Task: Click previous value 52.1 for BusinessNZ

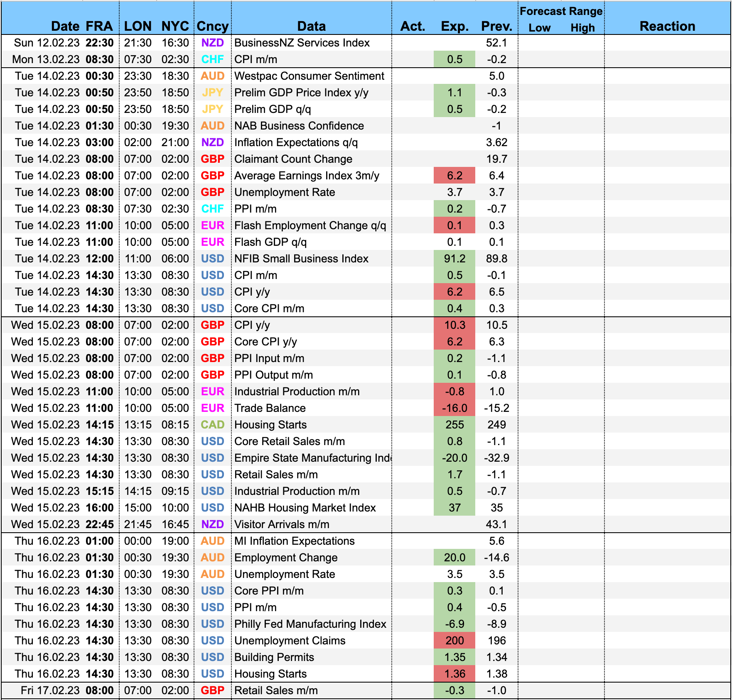Action: [x=496, y=43]
